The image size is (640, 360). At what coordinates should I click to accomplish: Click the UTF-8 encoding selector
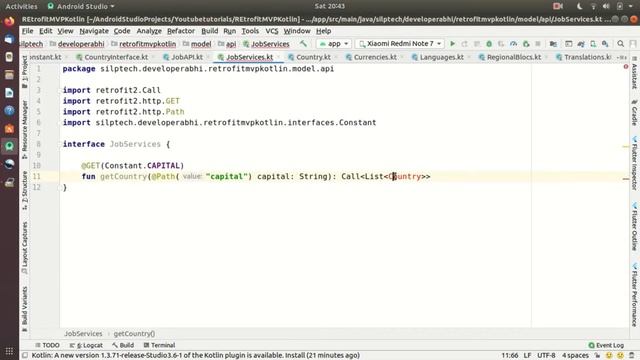coord(546,355)
